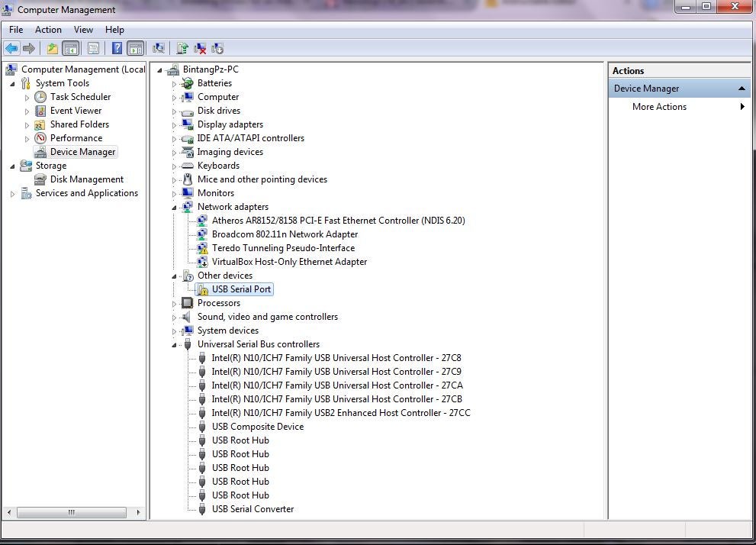Expand the Display adapters category

174,125
